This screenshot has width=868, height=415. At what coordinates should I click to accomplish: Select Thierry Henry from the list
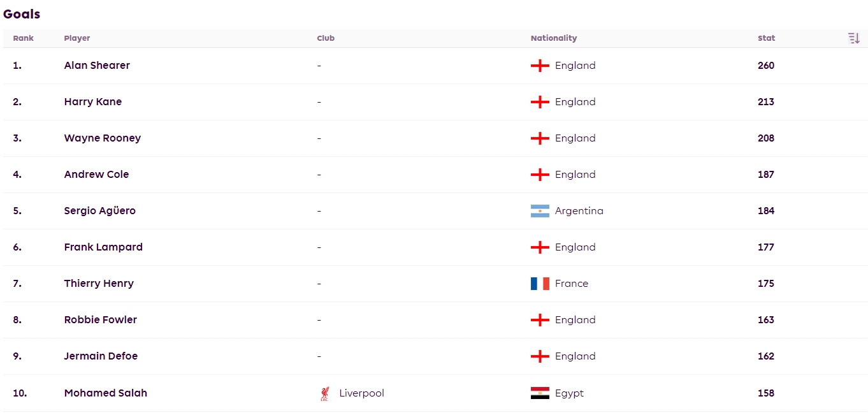99,284
